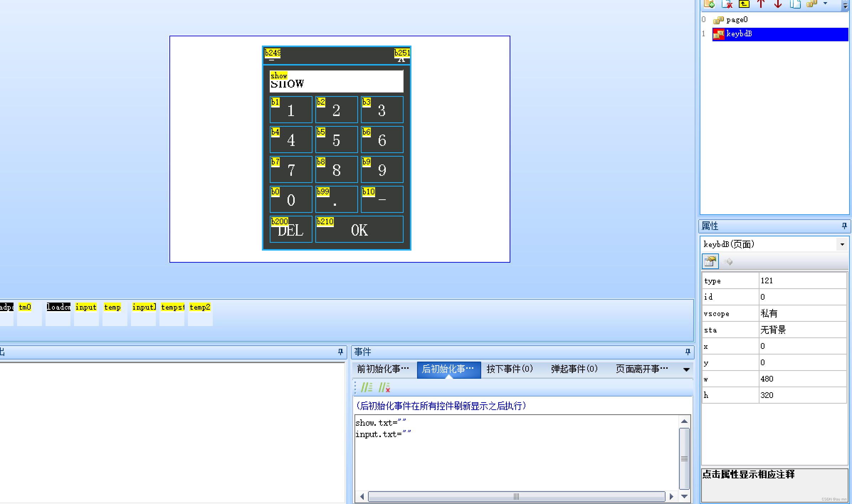Select the b8 keypad button 8

click(x=336, y=169)
